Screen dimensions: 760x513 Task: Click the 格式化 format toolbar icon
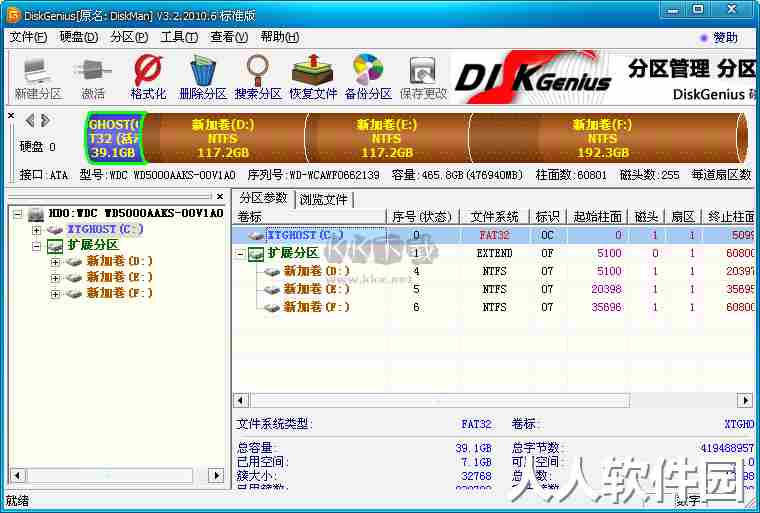pos(148,78)
